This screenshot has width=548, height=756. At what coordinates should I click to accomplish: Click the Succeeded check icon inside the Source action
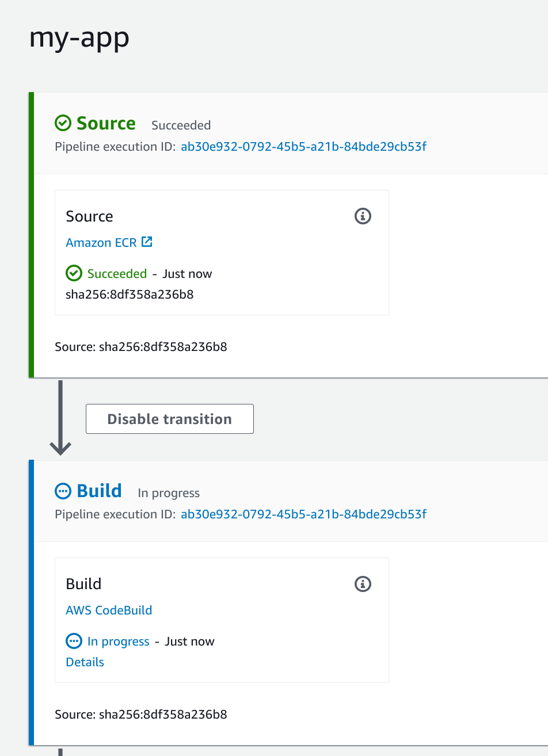(74, 273)
